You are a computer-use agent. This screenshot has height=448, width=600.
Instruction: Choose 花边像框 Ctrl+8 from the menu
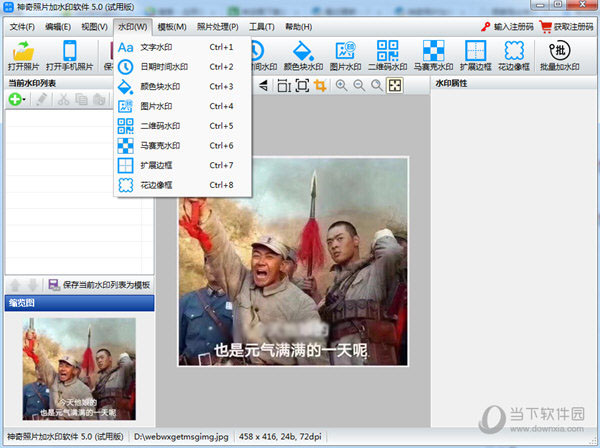[x=183, y=185]
